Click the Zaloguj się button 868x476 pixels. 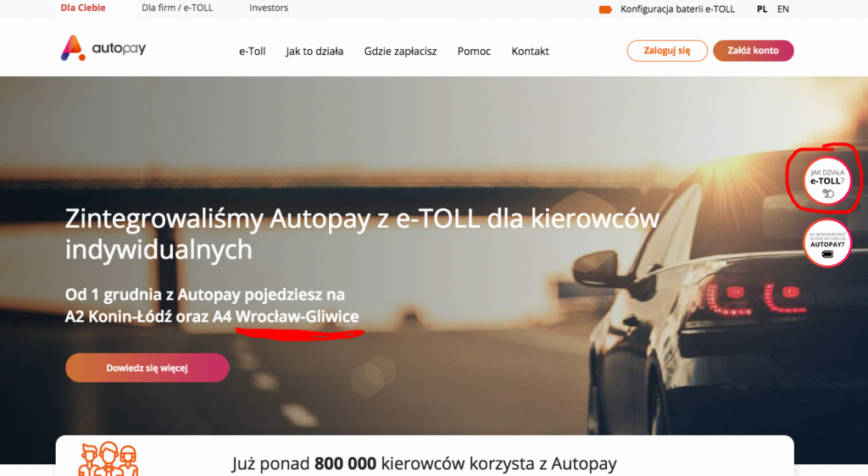click(667, 50)
